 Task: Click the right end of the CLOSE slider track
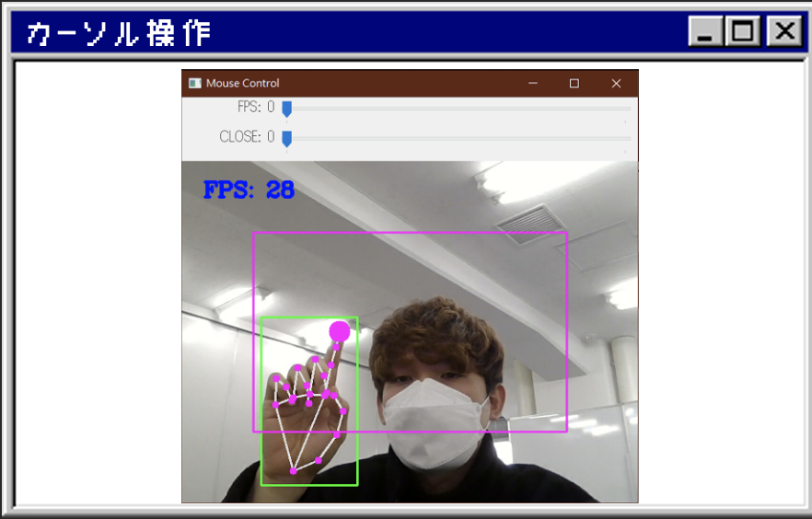point(629,138)
